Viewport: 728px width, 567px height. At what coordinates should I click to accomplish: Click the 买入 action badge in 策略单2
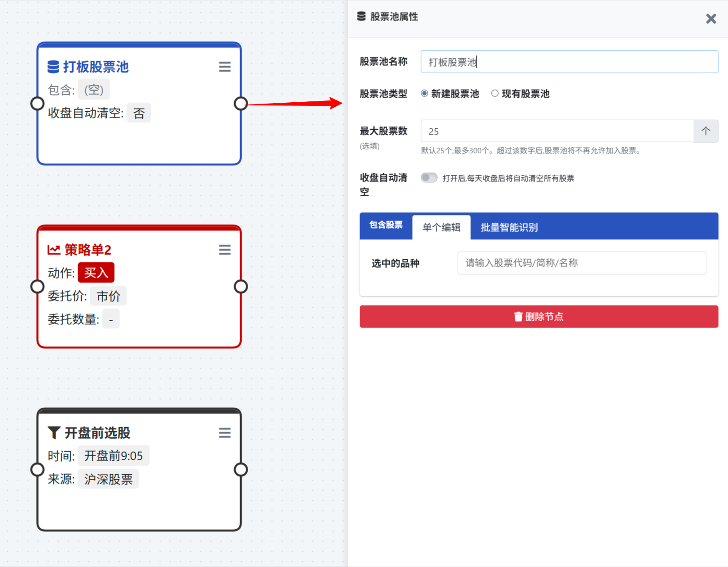tap(96, 273)
